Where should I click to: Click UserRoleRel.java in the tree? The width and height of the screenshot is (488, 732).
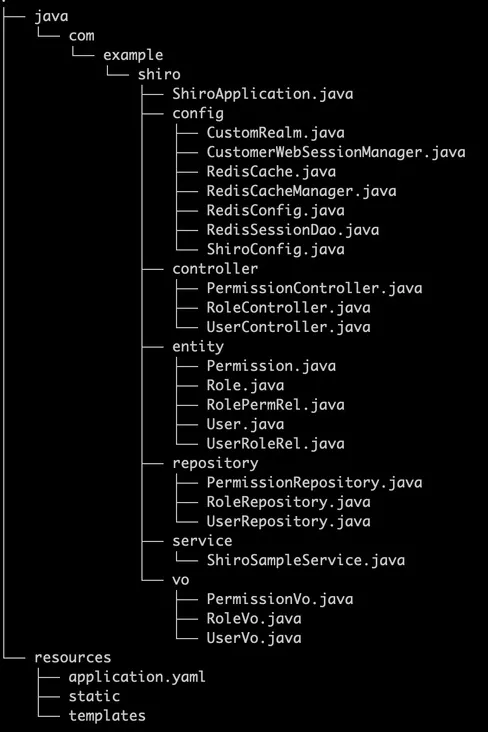(x=276, y=443)
